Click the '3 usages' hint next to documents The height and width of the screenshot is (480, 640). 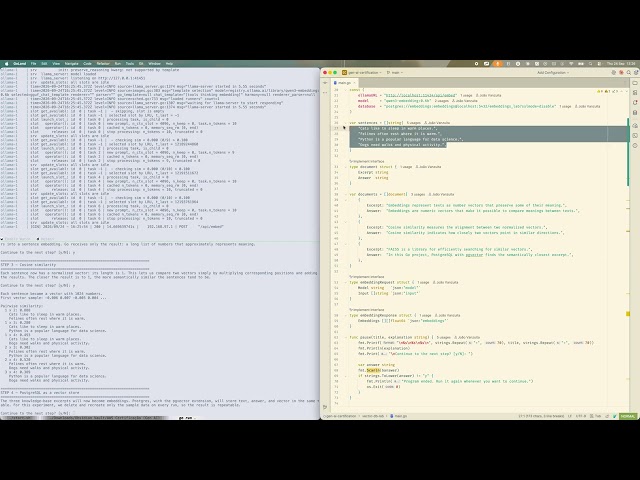pos(418,194)
